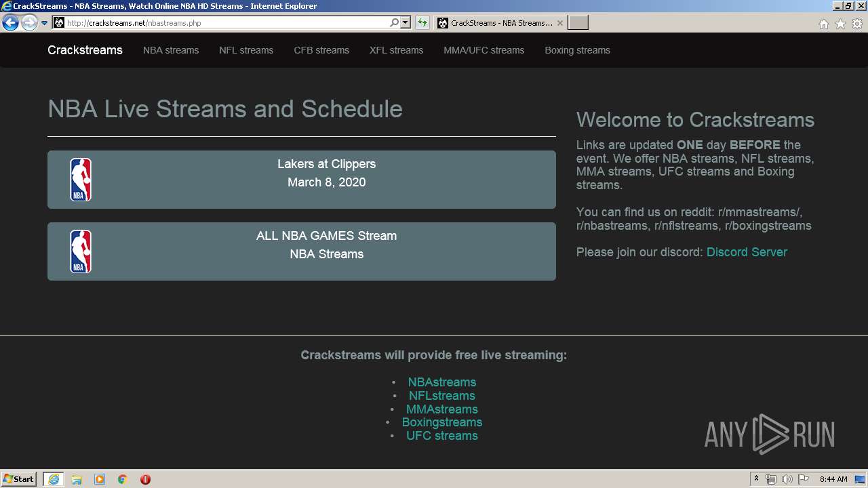868x488 pixels.
Task: Click NBA logo on Lakers at Clippers card
Action: (81, 180)
